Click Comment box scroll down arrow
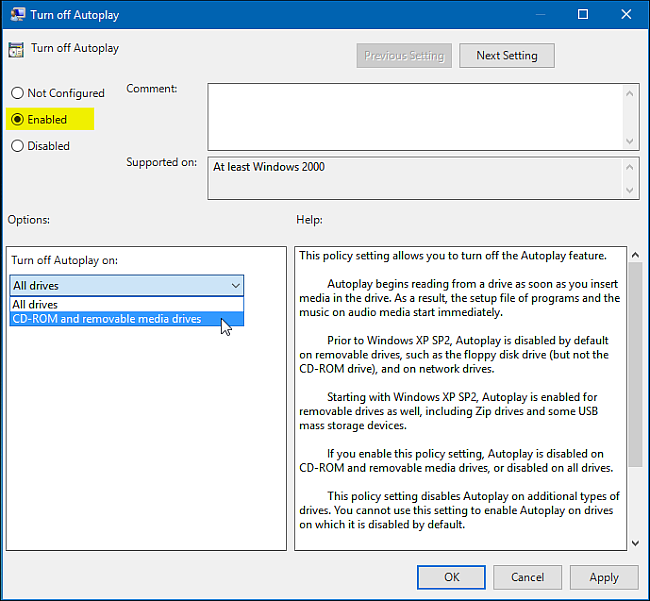 tap(631, 141)
